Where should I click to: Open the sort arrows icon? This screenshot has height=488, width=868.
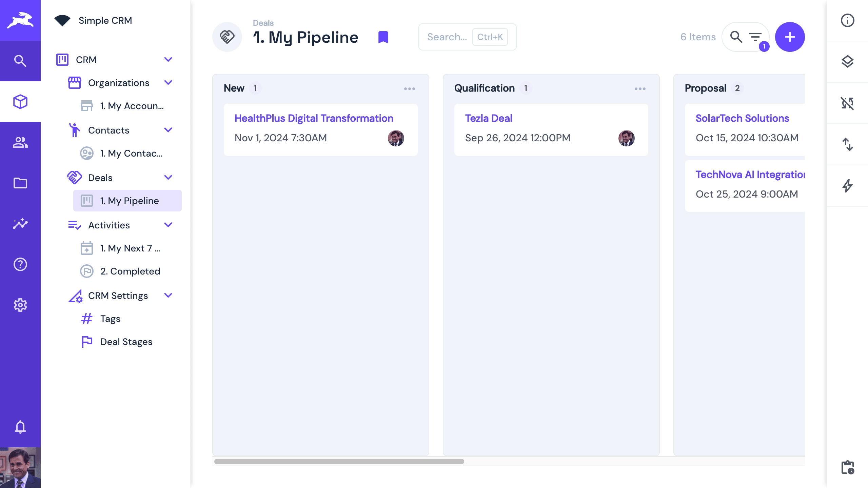pyautogui.click(x=847, y=144)
